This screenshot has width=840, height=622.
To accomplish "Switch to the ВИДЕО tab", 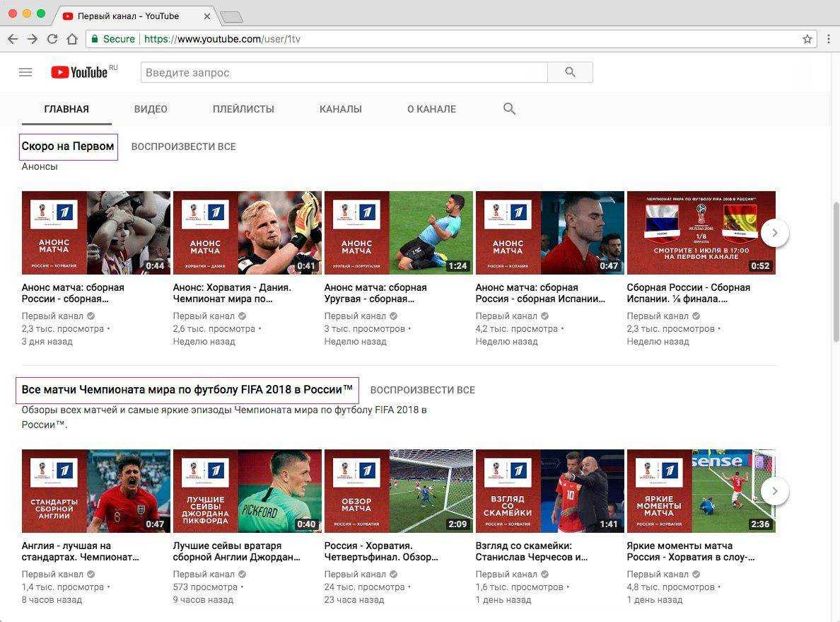I will (x=151, y=109).
